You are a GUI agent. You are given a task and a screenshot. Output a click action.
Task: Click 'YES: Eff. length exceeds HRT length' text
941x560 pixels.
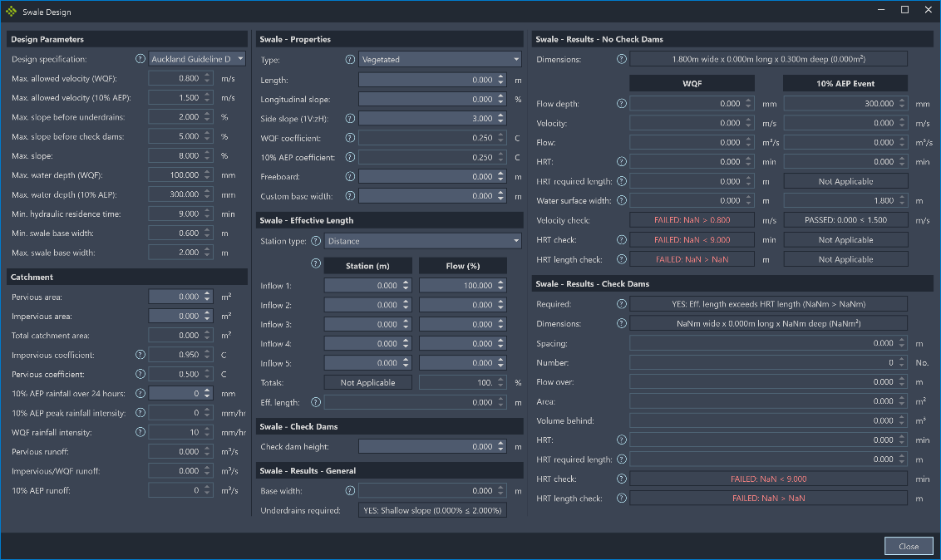(x=768, y=304)
